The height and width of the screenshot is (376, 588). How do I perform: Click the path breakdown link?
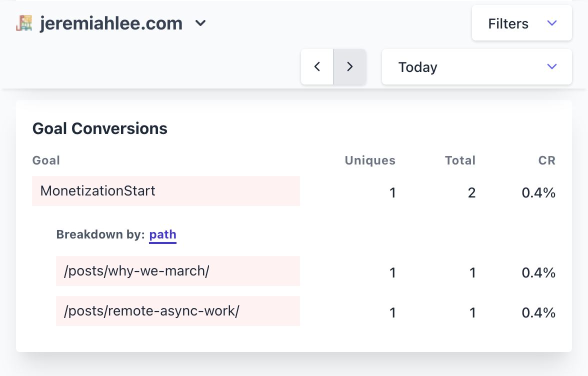[162, 234]
